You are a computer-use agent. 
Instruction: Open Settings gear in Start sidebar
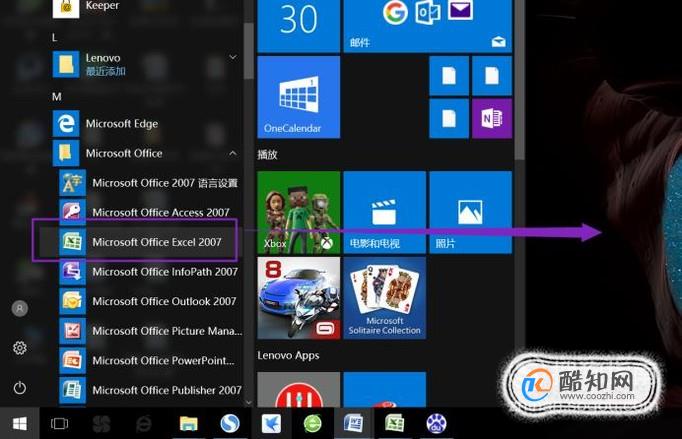pyautogui.click(x=20, y=348)
